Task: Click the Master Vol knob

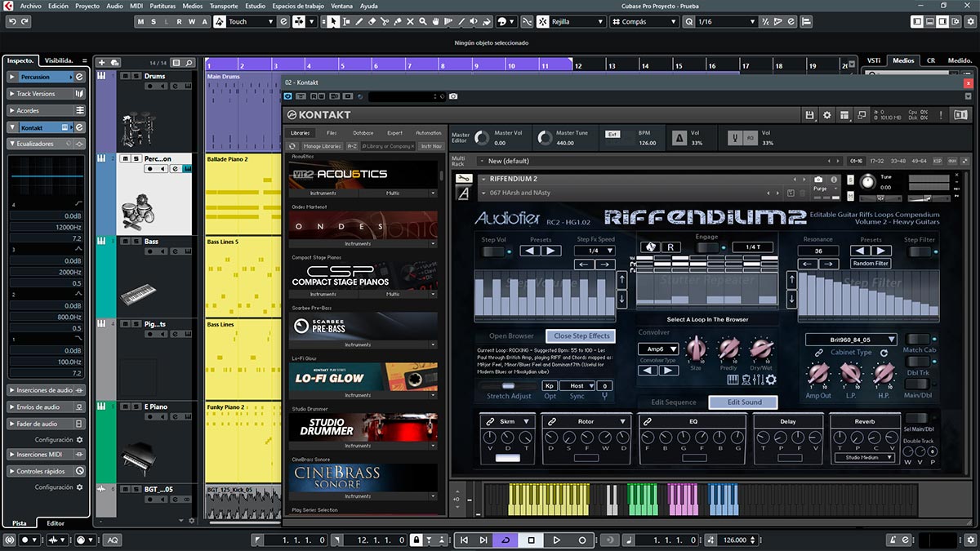Action: coord(483,138)
